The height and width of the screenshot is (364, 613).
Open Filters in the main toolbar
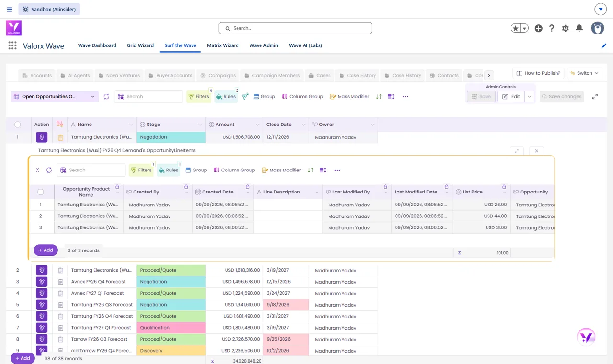pos(198,97)
